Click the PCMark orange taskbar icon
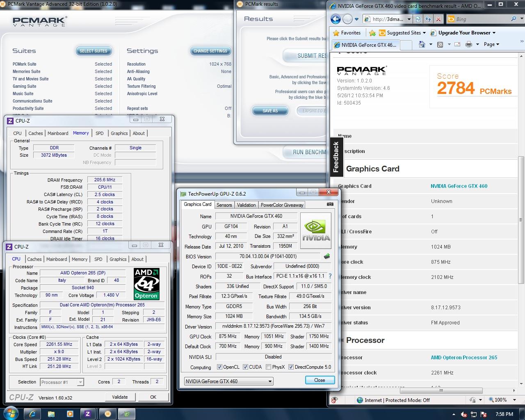 click(x=108, y=414)
